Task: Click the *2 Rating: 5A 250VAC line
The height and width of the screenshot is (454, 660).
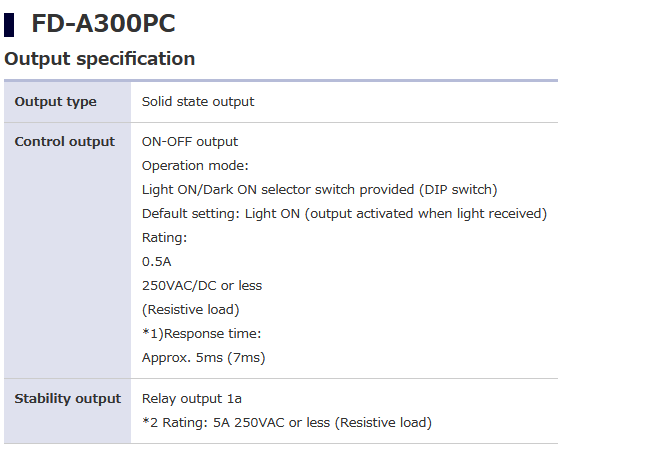Action: point(287,423)
